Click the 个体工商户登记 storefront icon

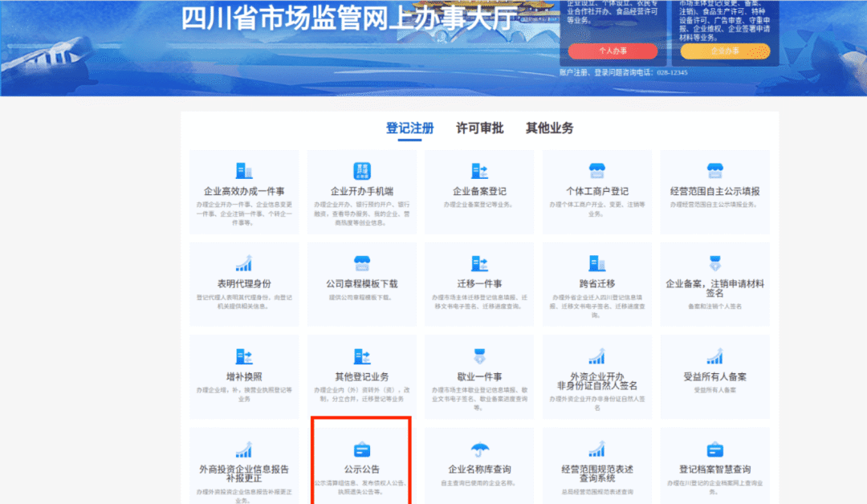(x=597, y=170)
